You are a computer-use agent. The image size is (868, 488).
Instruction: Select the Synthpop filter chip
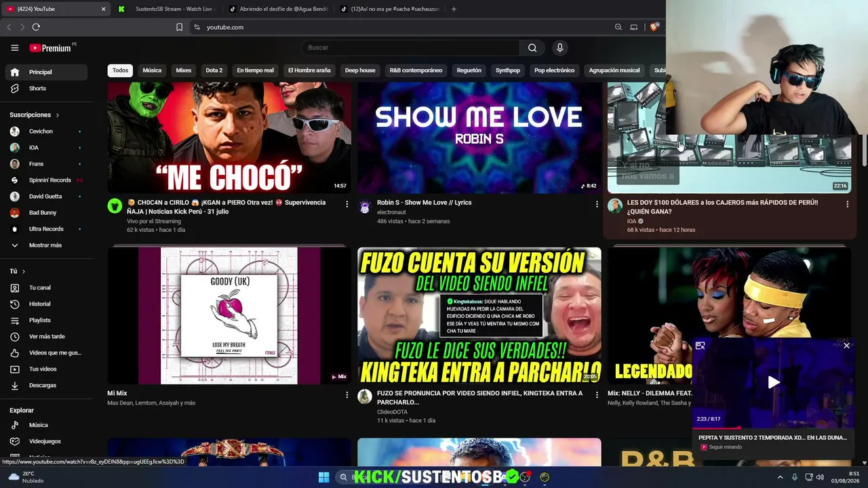point(508,70)
